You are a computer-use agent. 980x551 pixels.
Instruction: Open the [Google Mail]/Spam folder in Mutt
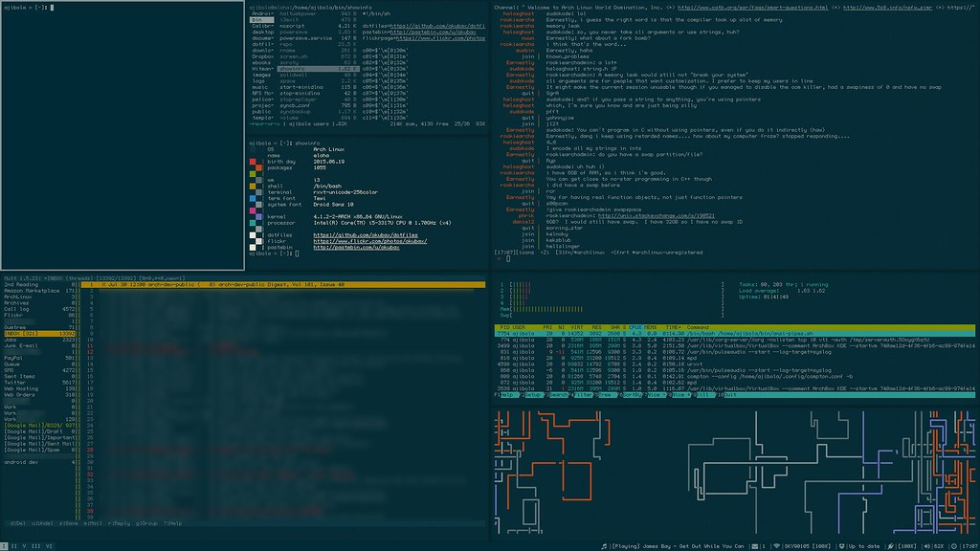[39, 450]
